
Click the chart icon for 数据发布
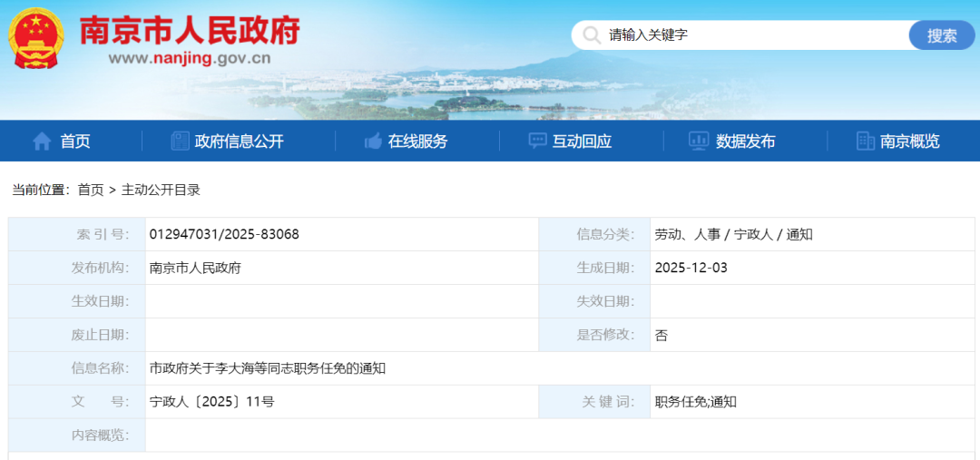[x=699, y=142]
